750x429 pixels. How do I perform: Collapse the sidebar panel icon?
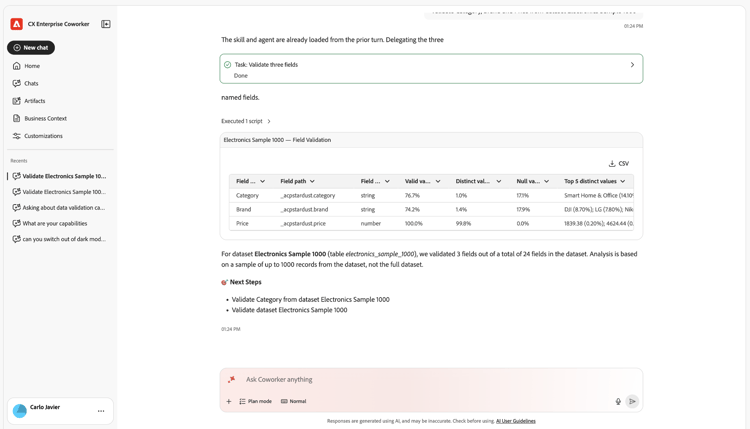click(x=106, y=24)
